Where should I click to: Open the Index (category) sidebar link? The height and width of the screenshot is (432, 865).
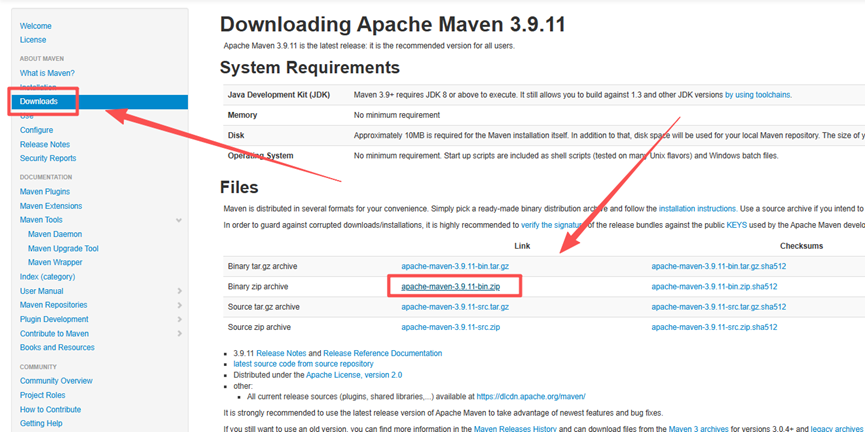47,277
